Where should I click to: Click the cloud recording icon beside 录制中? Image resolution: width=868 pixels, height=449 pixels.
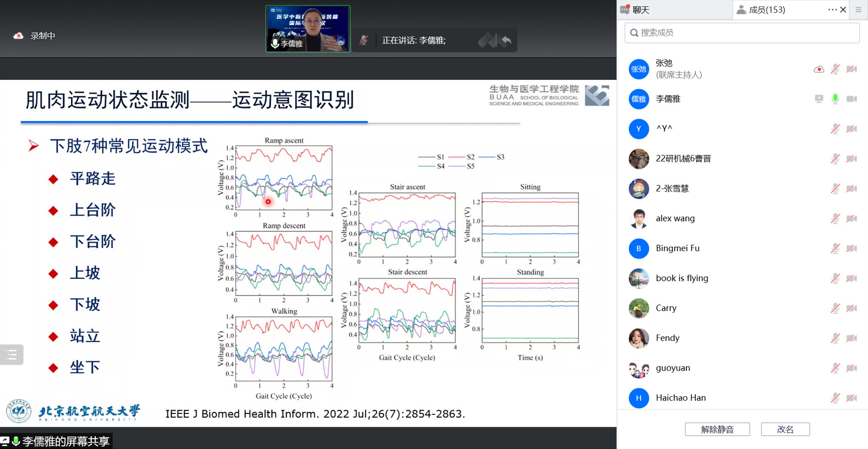18,36
